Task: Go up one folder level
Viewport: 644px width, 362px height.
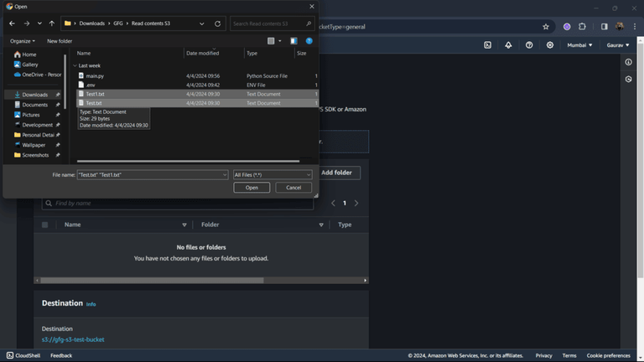Action: pos(52,23)
